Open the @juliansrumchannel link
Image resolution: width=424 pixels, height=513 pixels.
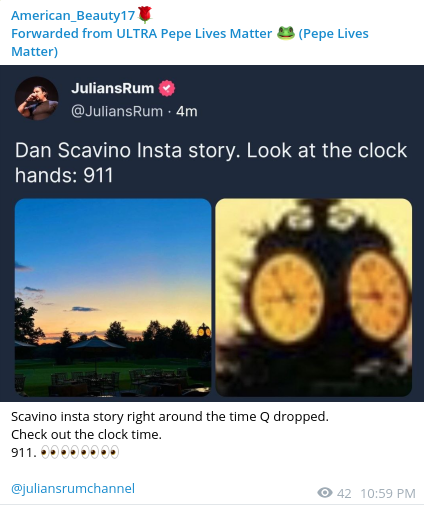click(73, 488)
